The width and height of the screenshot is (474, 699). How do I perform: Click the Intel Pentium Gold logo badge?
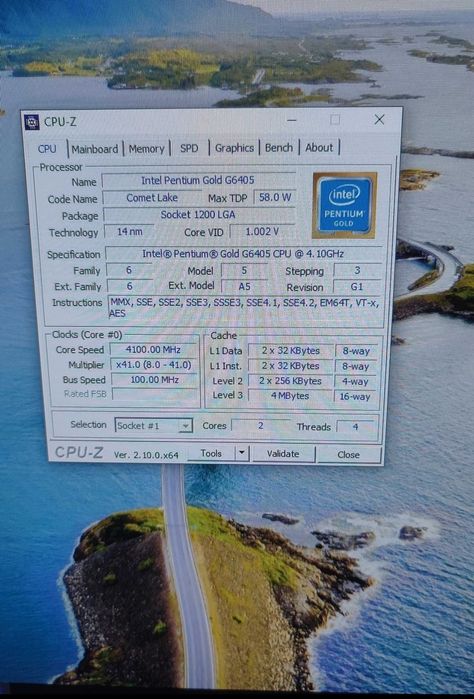(x=345, y=205)
